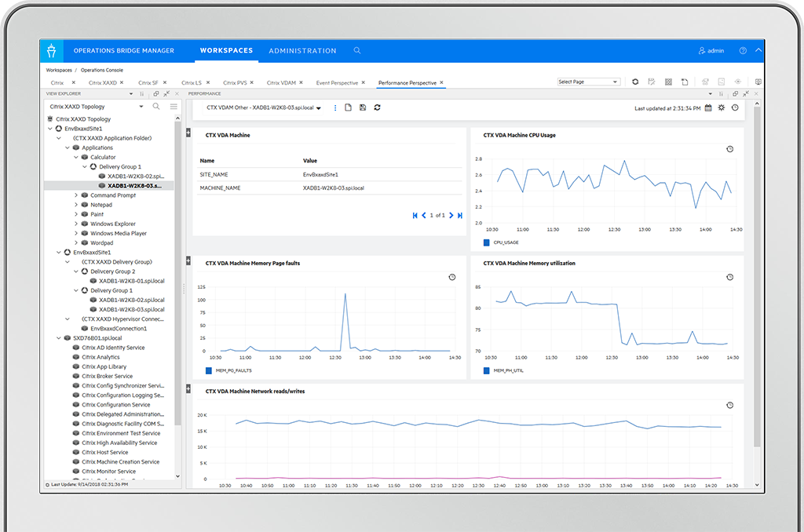This screenshot has width=804, height=532.
Task: Click the Performance panel vertical scrollbar
Action: pos(757,277)
